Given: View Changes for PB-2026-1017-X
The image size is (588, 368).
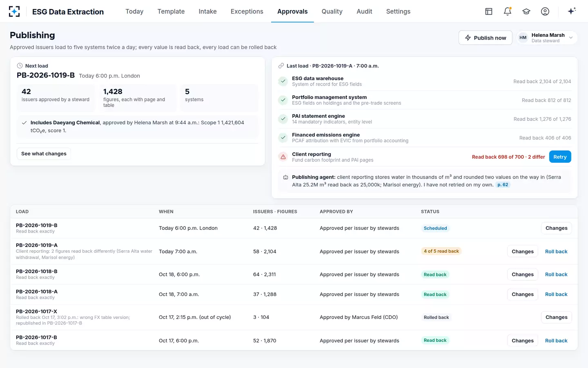Looking at the screenshot, I should pyautogui.click(x=556, y=317).
